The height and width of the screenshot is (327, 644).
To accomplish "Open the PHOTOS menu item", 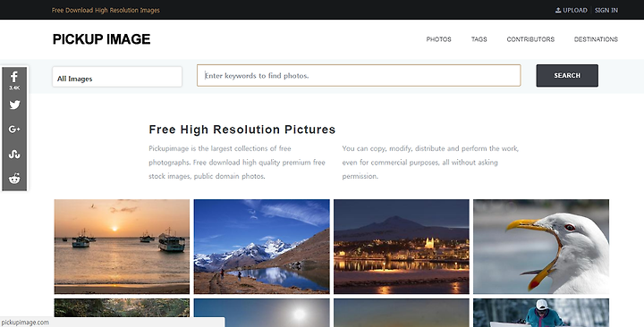I will (x=438, y=39).
